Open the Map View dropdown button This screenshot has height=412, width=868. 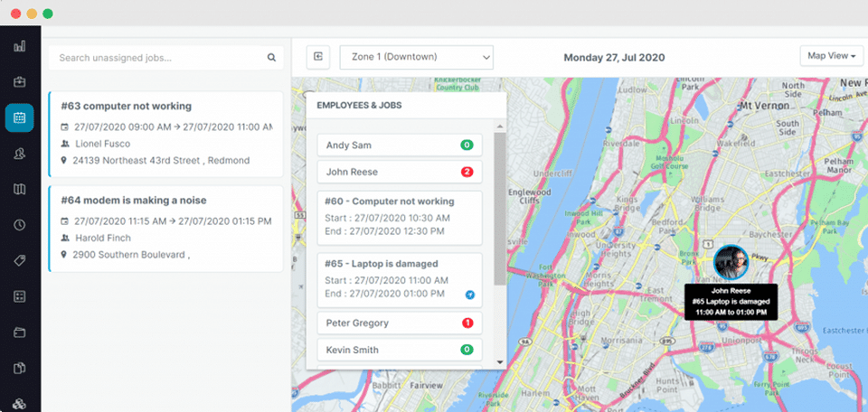(x=832, y=56)
